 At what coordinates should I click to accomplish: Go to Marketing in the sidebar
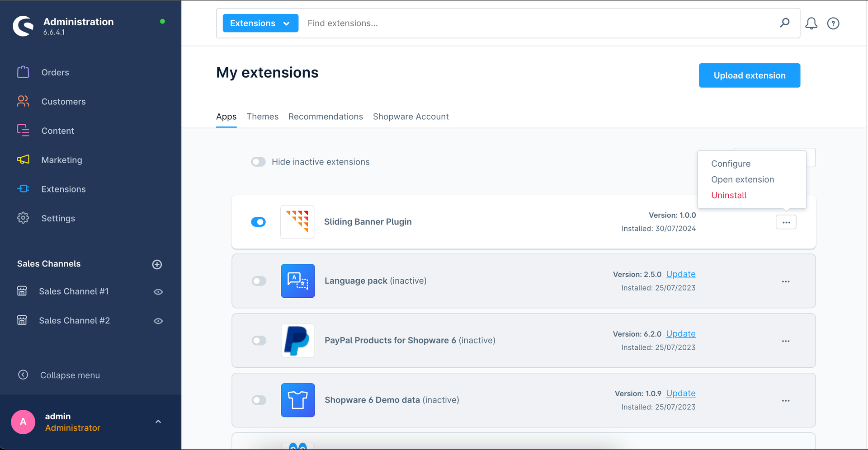pyautogui.click(x=61, y=160)
